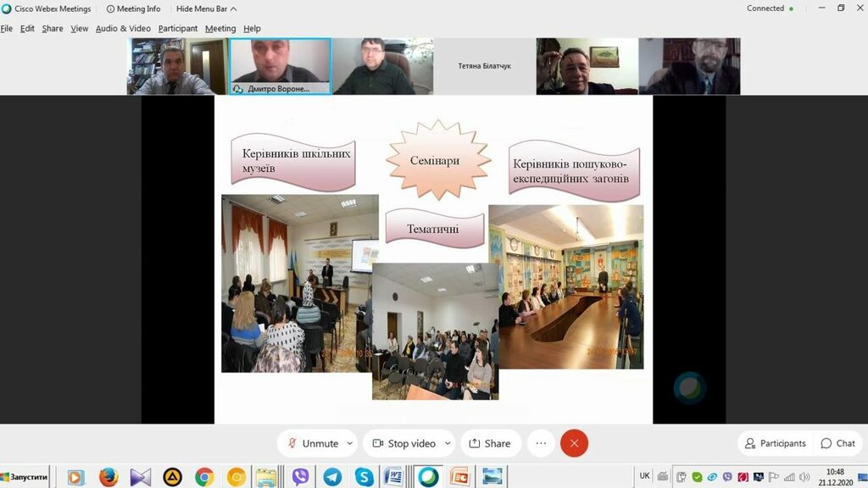Open Firefox from the taskbar
868x488 pixels.
[x=108, y=477]
